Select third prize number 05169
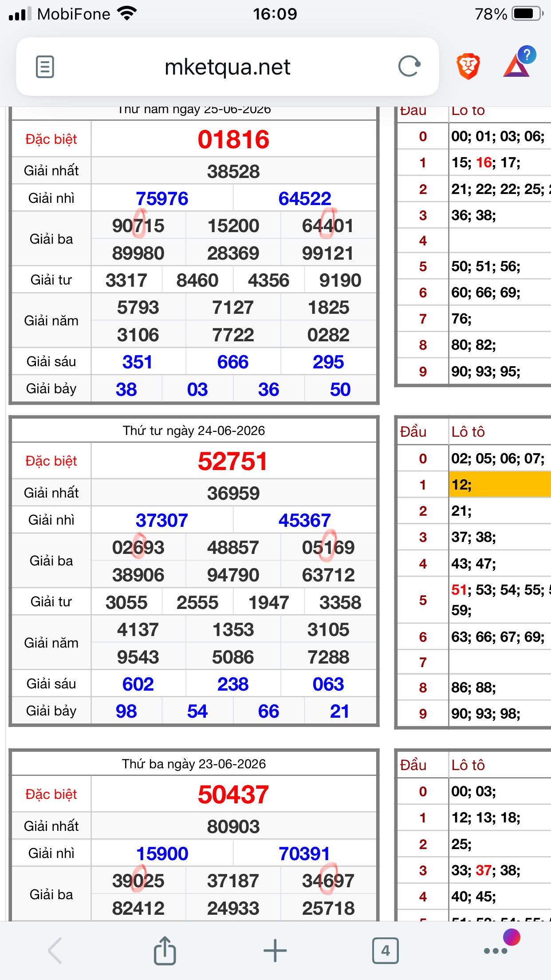This screenshot has width=551, height=980. 328,547
